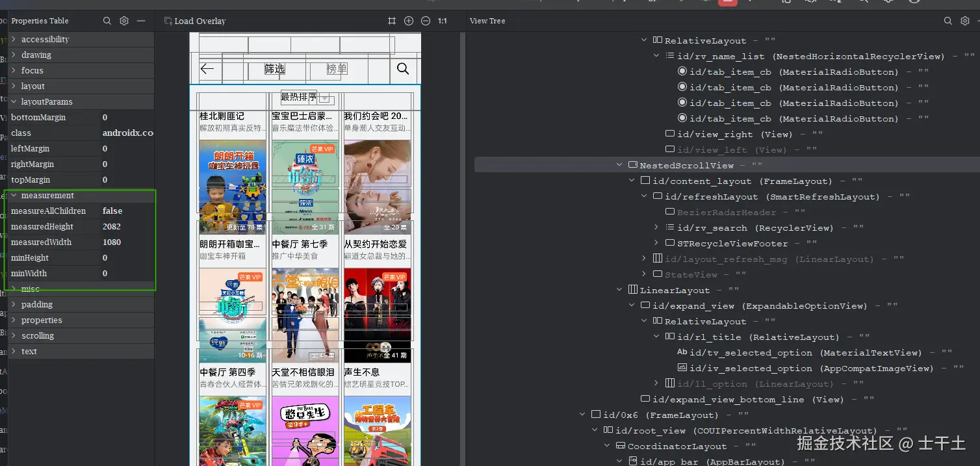Select id/view_right View row
Viewport: 980px width, 466px height.
coord(727,135)
